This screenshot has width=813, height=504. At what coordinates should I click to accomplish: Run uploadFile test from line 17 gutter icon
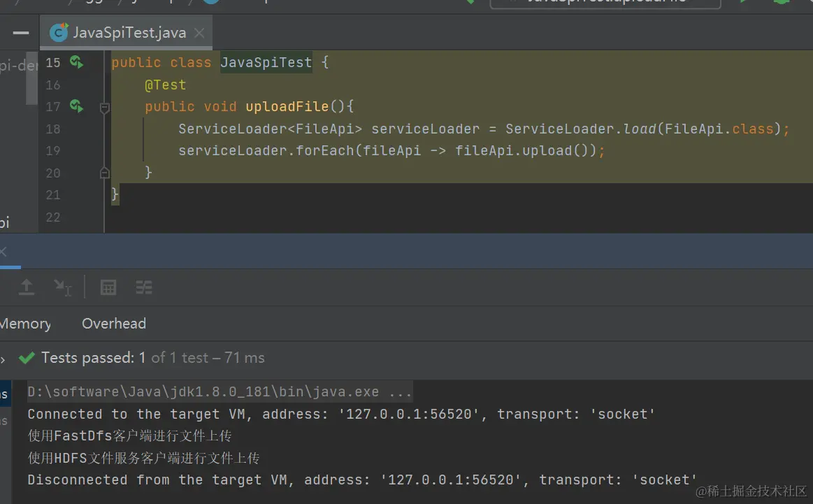click(x=76, y=106)
